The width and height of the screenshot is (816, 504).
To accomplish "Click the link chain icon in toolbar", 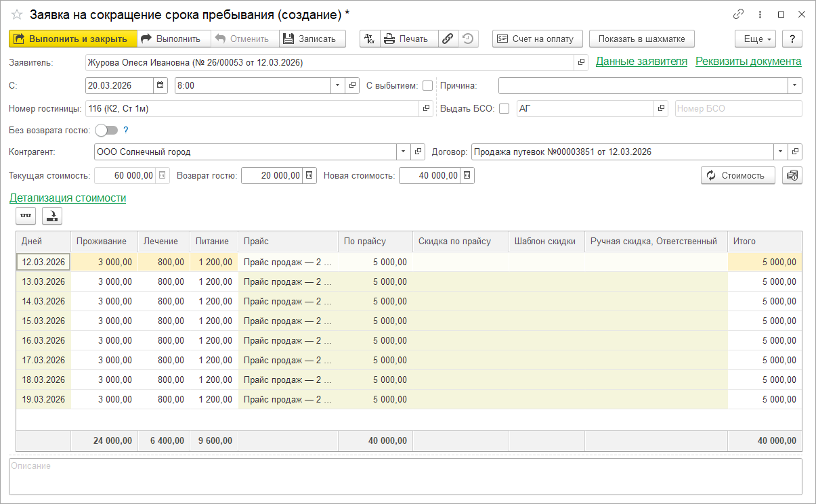I will (x=448, y=39).
